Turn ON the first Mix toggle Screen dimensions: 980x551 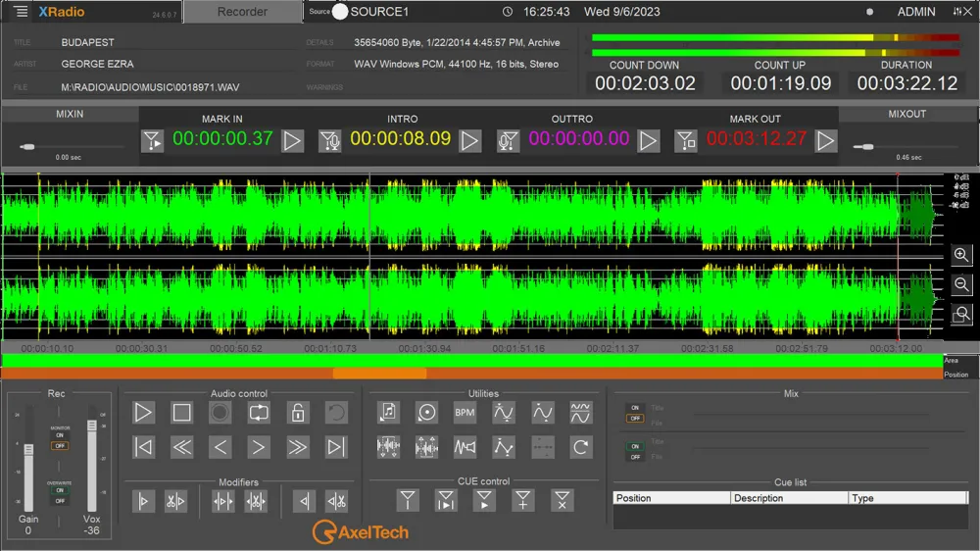click(x=634, y=408)
